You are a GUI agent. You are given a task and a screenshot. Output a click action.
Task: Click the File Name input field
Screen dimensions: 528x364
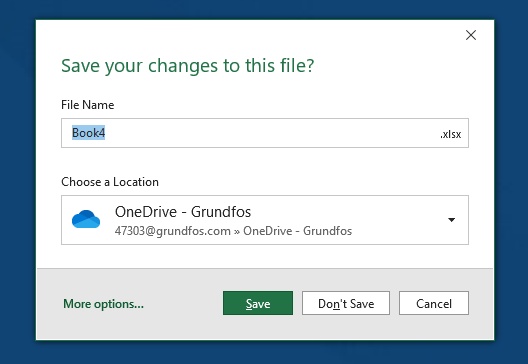265,133
